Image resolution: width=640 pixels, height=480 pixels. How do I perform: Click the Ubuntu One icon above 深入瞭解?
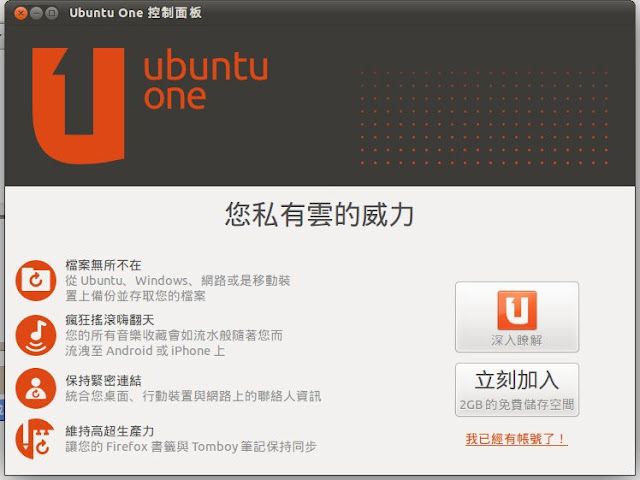[x=517, y=310]
